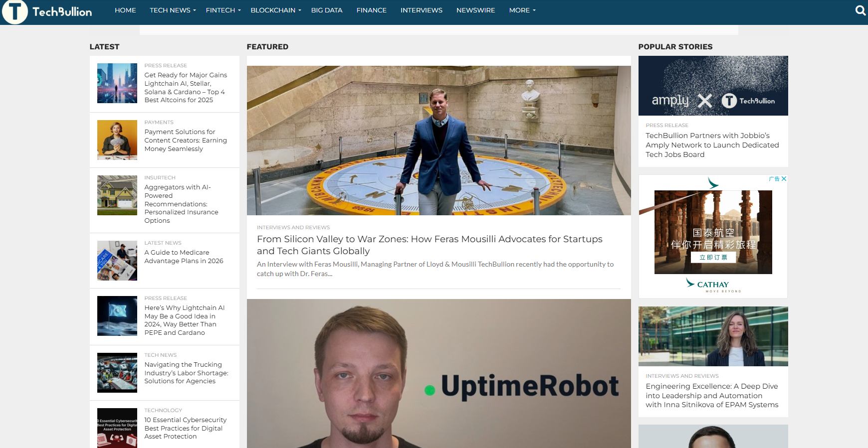Open the UptimeRobot featured image
Screen dimensions: 868x448
[438, 373]
